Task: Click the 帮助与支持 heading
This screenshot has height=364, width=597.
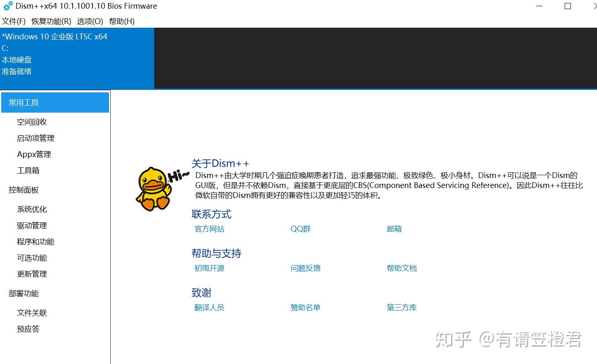Action: [216, 253]
